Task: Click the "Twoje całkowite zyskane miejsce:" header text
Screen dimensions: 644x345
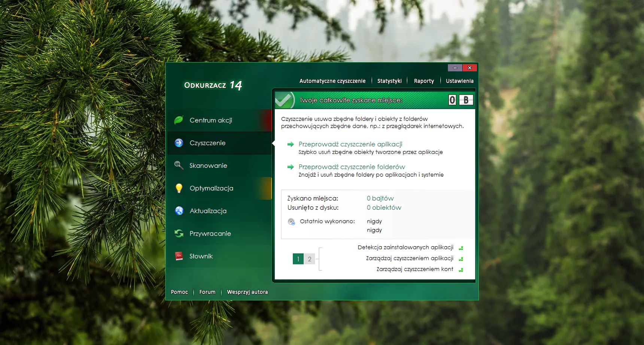Action: [351, 100]
